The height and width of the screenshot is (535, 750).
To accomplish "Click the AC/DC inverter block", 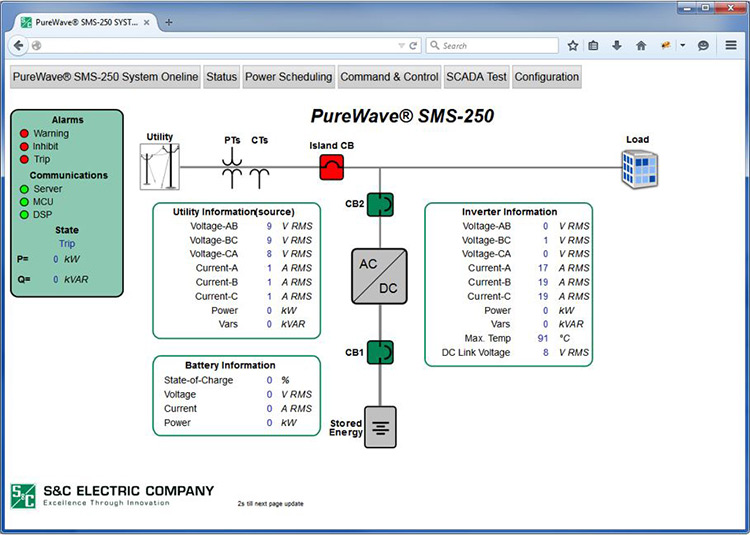I will 379,276.
